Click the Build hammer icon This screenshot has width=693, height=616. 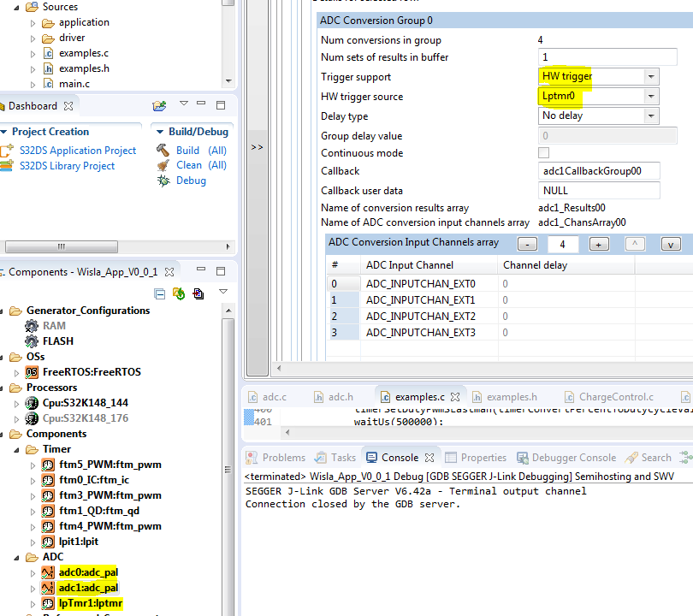[x=163, y=151]
